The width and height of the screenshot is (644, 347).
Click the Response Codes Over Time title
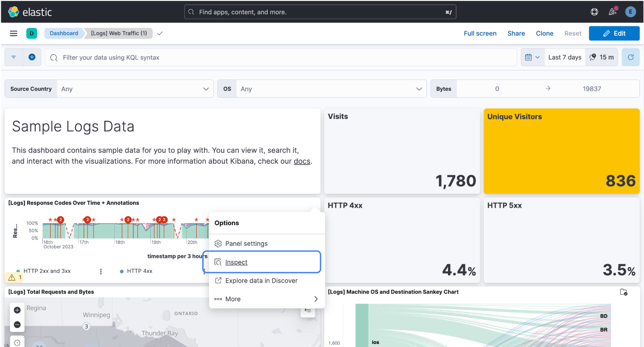(74, 203)
